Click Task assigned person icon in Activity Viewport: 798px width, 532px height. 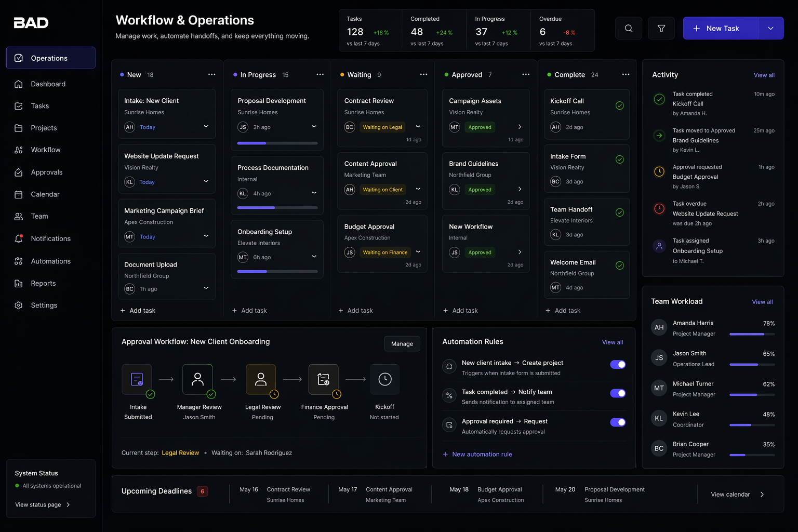click(x=659, y=246)
